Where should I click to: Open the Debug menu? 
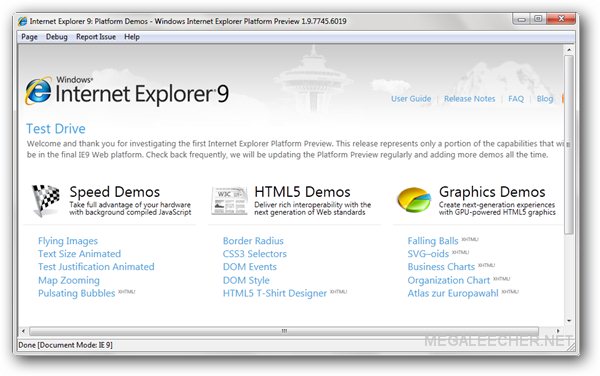57,37
